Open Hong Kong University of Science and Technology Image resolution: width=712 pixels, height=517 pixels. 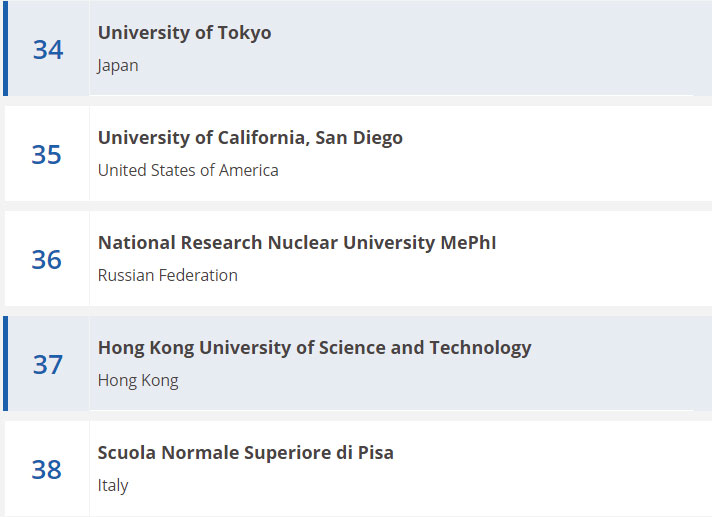[315, 348]
